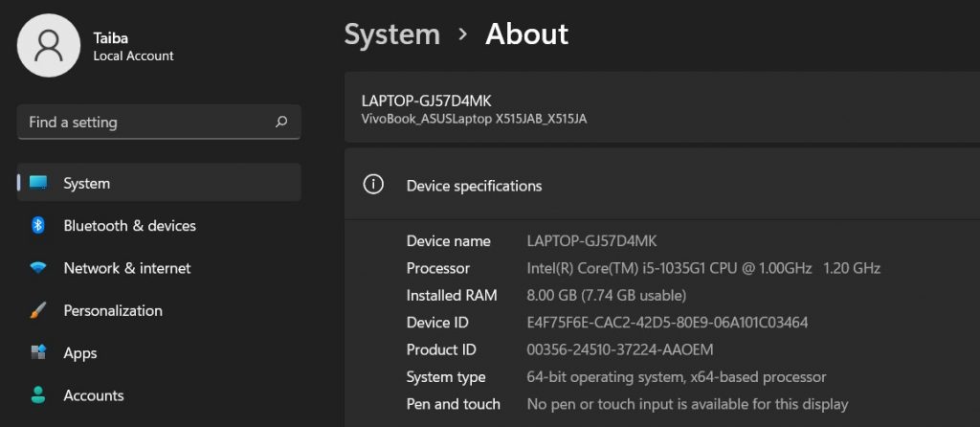Click the Taiba account name
The height and width of the screenshot is (427, 980).
111,35
